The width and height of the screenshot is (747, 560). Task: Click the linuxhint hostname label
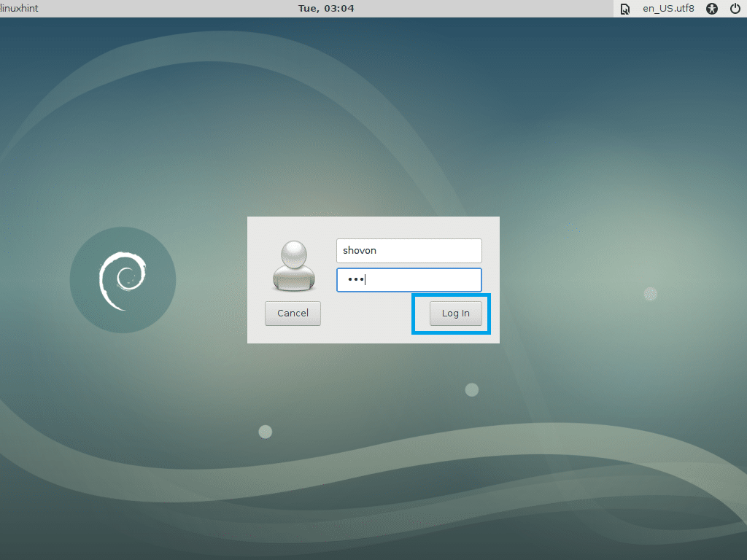(19, 9)
